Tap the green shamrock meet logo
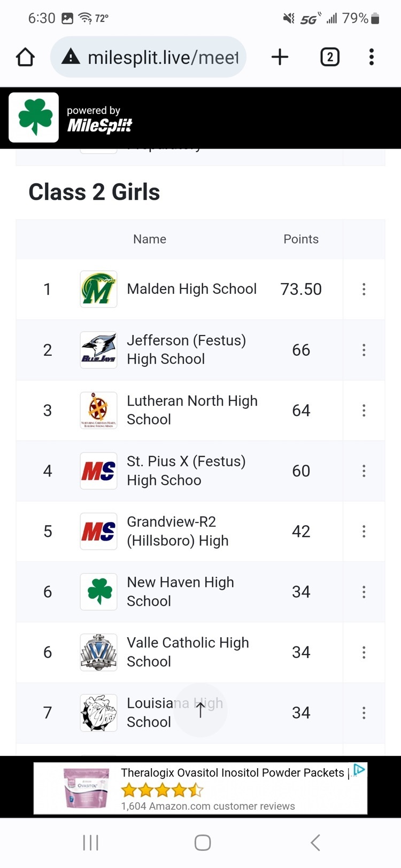This screenshot has width=401, height=868. pos(34,118)
